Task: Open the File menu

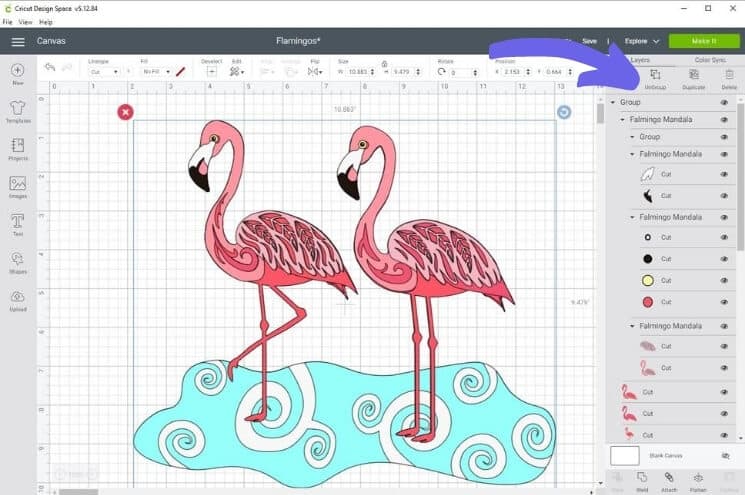Action: pyautogui.click(x=7, y=22)
